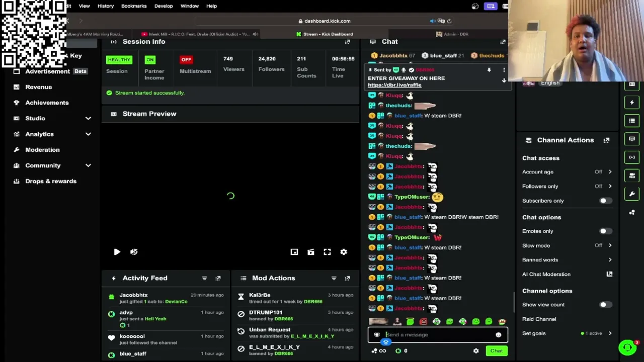This screenshot has height=362, width=644.
Task: Click the wrench sidebar widget icon
Action: [632, 194]
